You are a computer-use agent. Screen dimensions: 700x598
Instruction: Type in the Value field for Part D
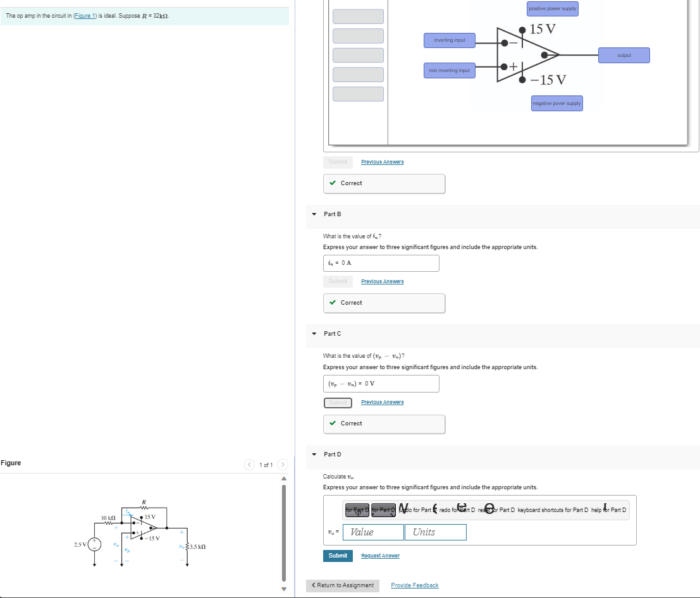tap(373, 532)
